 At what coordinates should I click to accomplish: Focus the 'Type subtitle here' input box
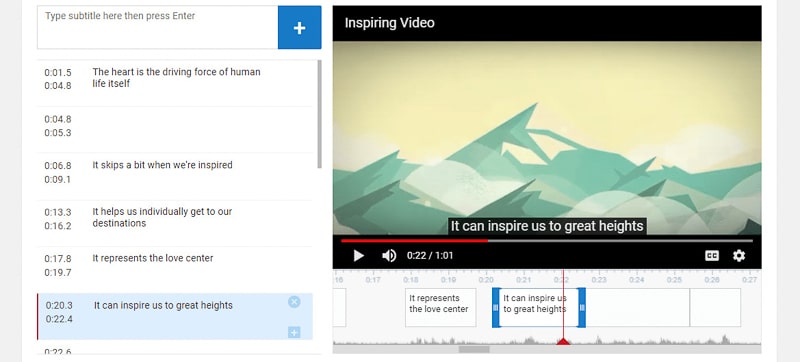[x=158, y=28]
